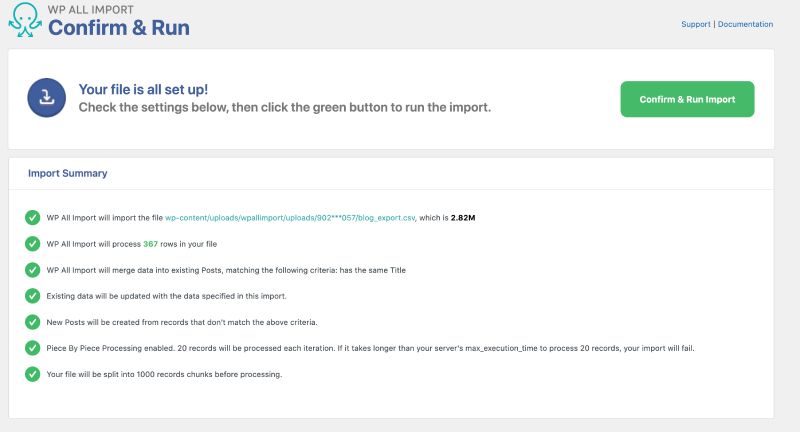The width and height of the screenshot is (800, 432).
Task: Click the 'Existing data will be updated' sentence
Action: 166,296
